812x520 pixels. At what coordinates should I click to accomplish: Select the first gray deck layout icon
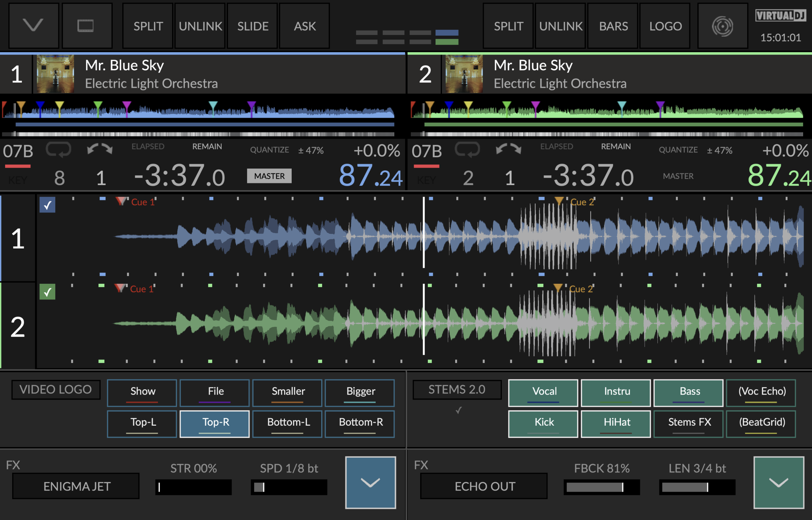click(x=366, y=37)
